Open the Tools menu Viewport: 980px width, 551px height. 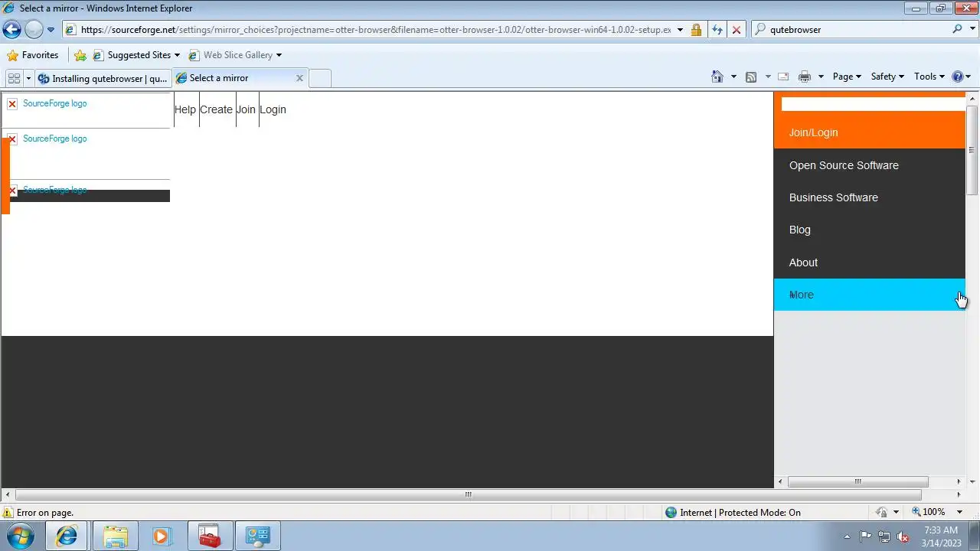coord(929,77)
